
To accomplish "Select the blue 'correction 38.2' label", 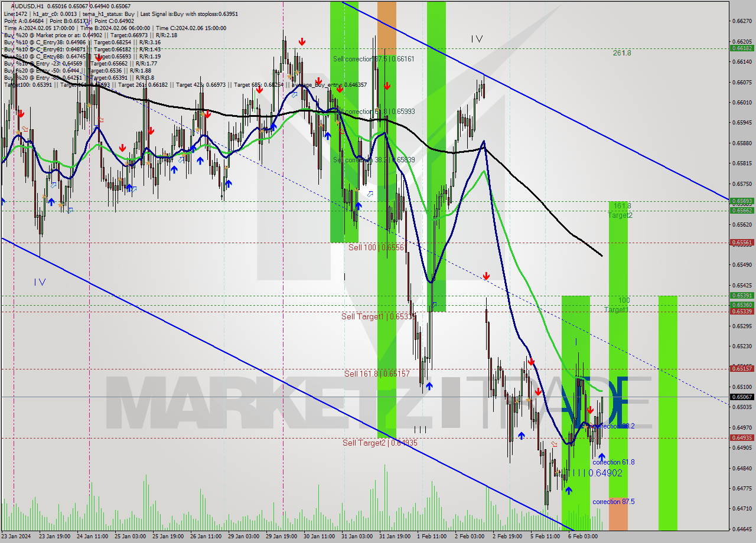I will (614, 426).
